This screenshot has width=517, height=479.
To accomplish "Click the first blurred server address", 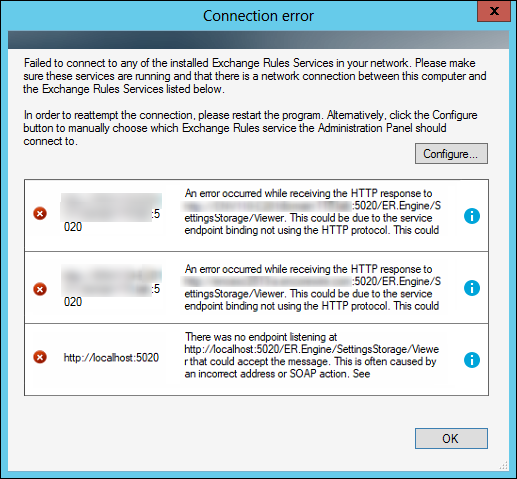I will coord(111,213).
